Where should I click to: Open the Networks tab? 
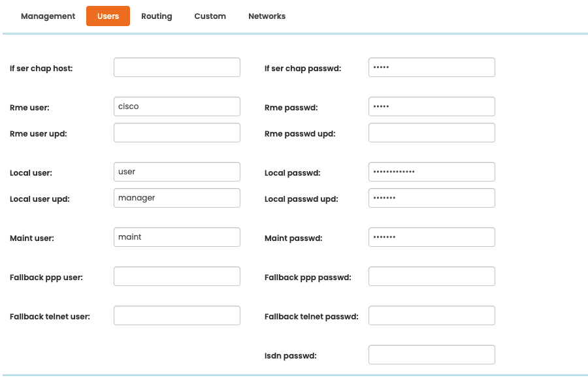[267, 16]
